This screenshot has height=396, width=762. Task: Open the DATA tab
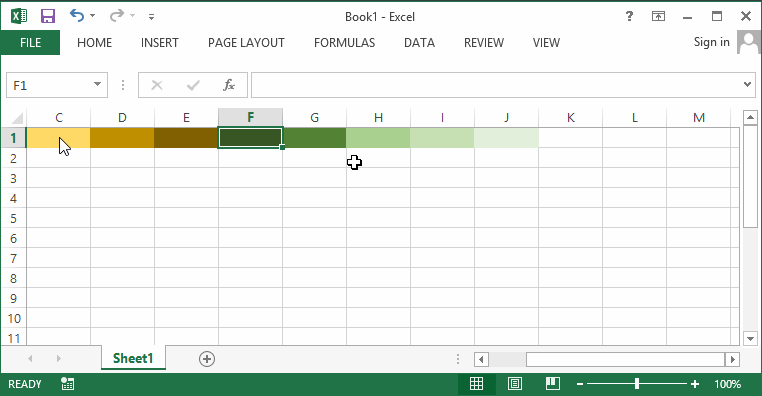point(419,43)
